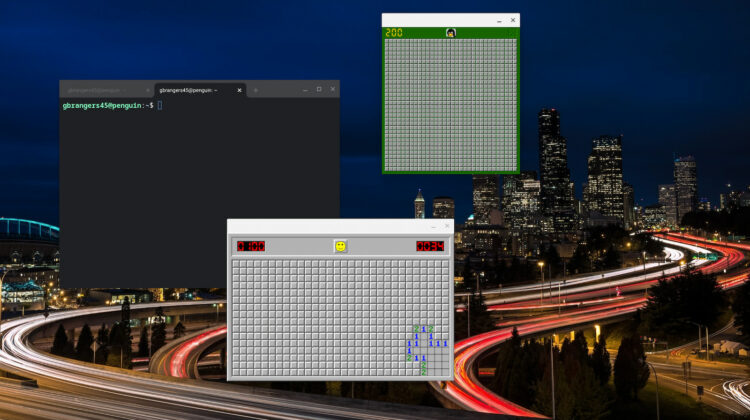Click the red timer display showing 0034
Image resolution: width=750 pixels, height=420 pixels.
(431, 246)
